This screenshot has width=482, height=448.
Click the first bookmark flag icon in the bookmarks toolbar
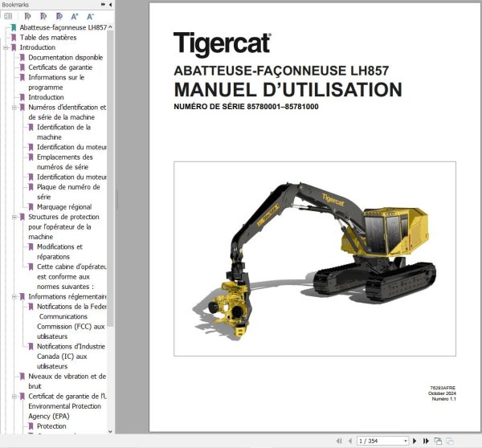point(27,16)
